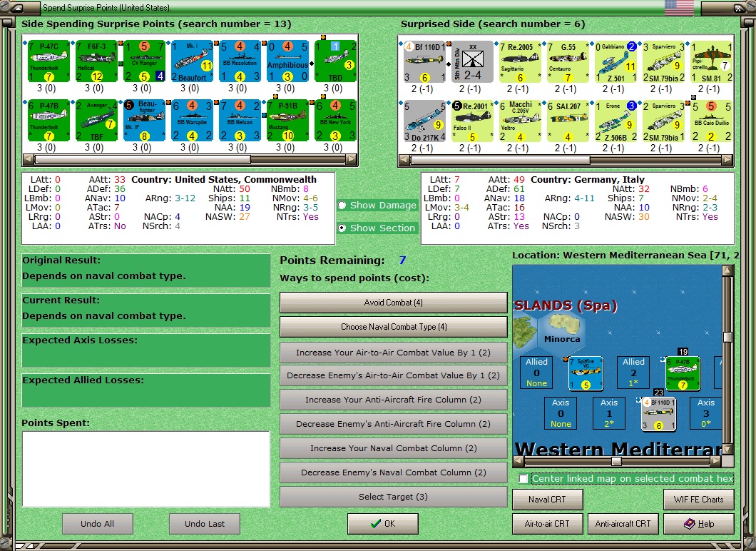The image size is (756, 551).
Task: Select the Avenger TBF counter
Action: coord(96,121)
